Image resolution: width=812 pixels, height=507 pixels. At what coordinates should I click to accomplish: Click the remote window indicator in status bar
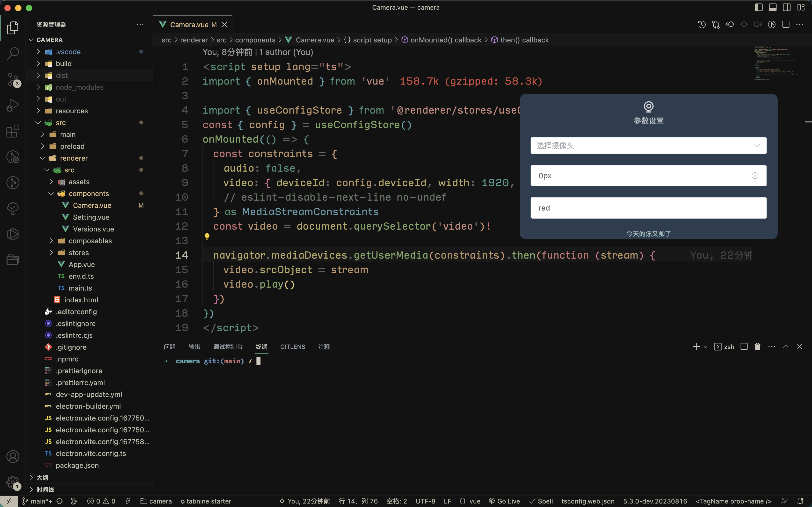(x=9, y=501)
